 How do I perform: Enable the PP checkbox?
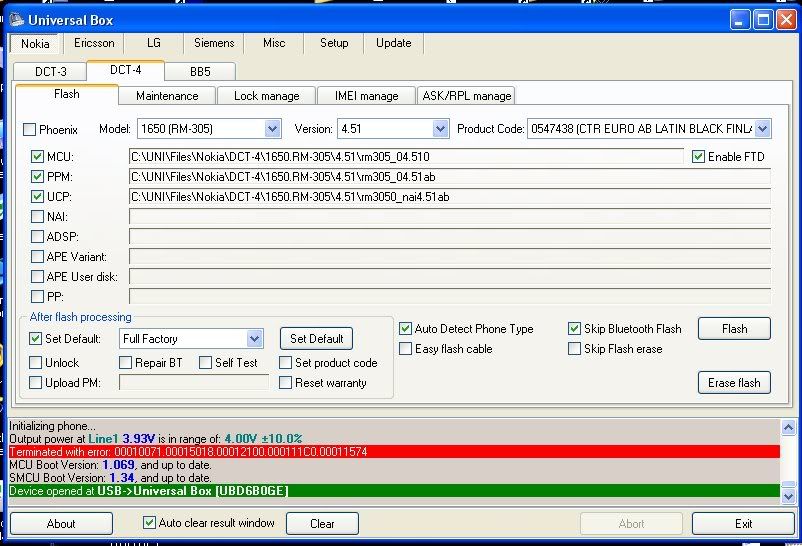(37, 296)
